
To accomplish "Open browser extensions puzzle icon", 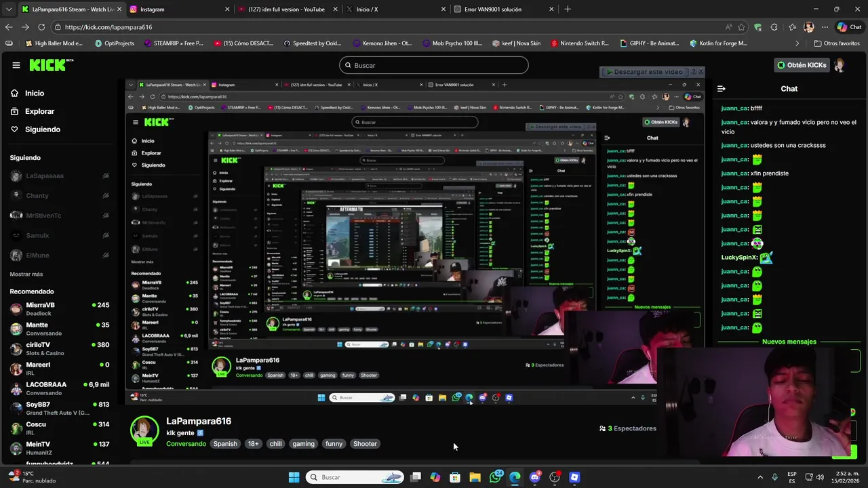I will pyautogui.click(x=774, y=27).
